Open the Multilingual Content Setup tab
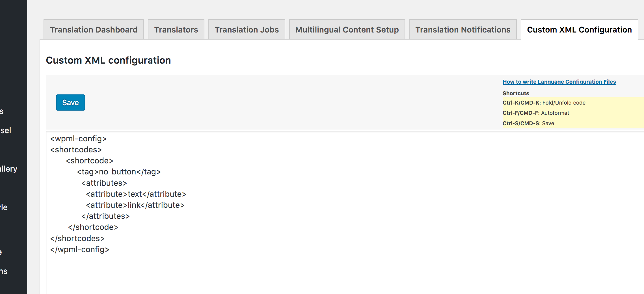Screen dimensions: 644x294 coord(347,29)
